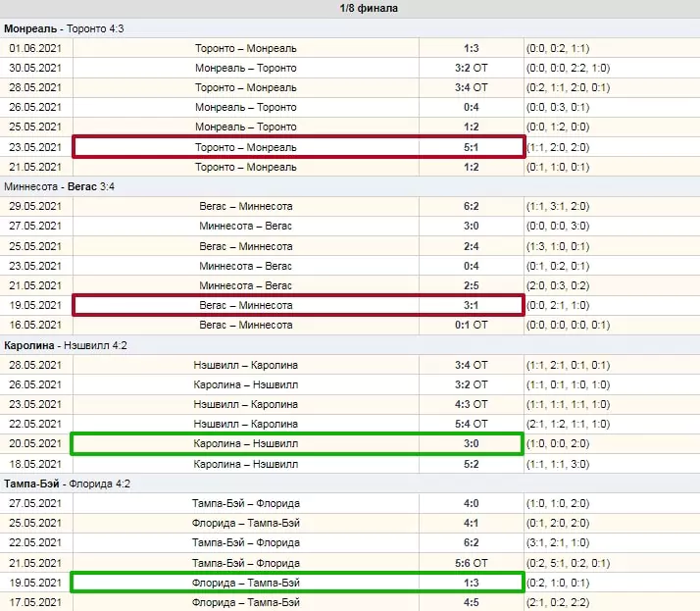Click date 23.05.2021 in Minnesota–Vegas series
The width and height of the screenshot is (700, 611).
click(35, 266)
